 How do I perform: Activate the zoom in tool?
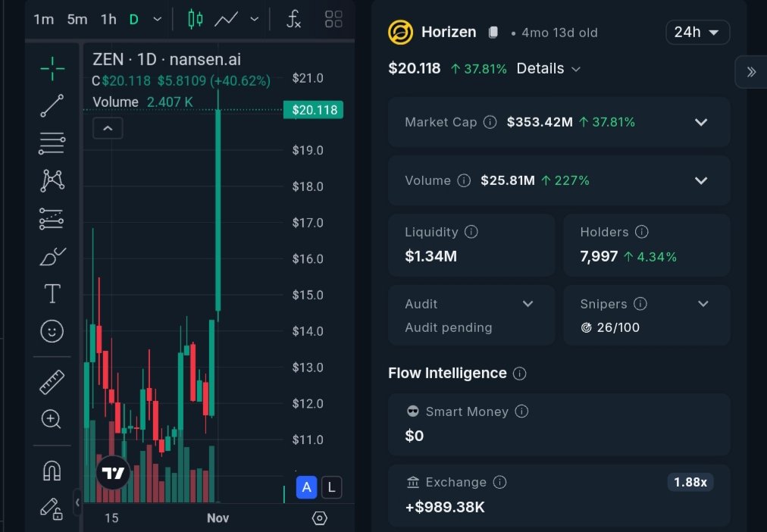[x=52, y=419]
